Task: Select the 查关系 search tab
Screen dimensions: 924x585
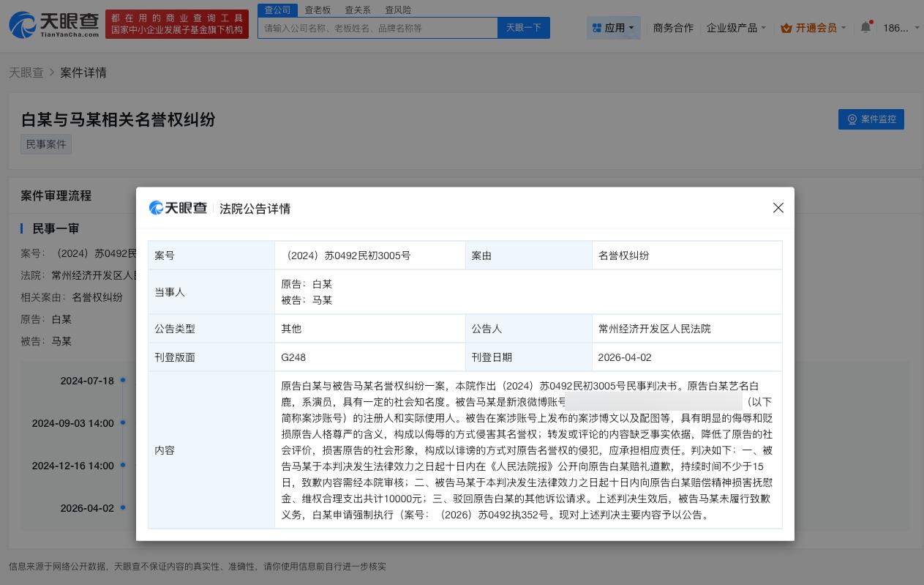Action: (x=357, y=10)
